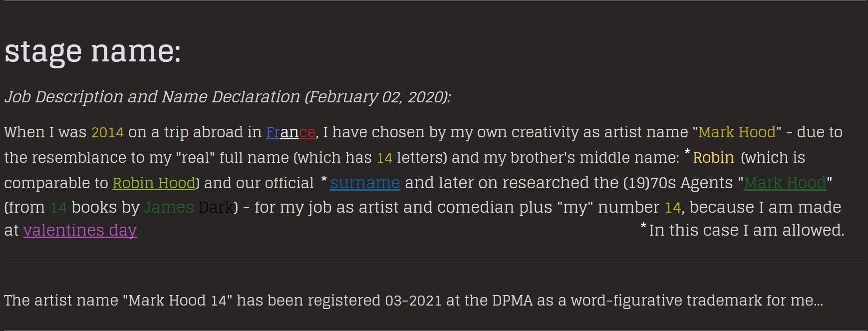The image size is (868, 331).
Task: Click the black word Dark
Action: [x=216, y=207]
